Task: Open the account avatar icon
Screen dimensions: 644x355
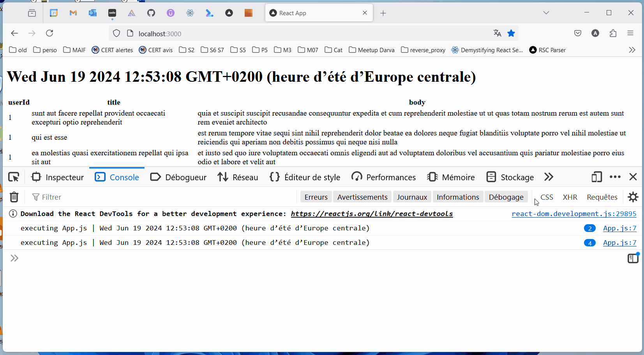Action: pyautogui.click(x=595, y=33)
